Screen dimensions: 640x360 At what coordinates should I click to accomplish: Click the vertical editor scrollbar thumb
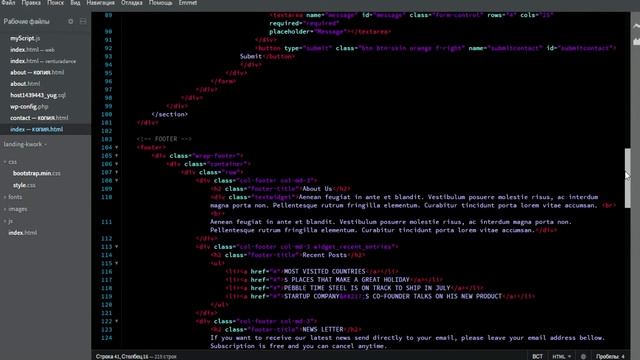click(x=627, y=178)
